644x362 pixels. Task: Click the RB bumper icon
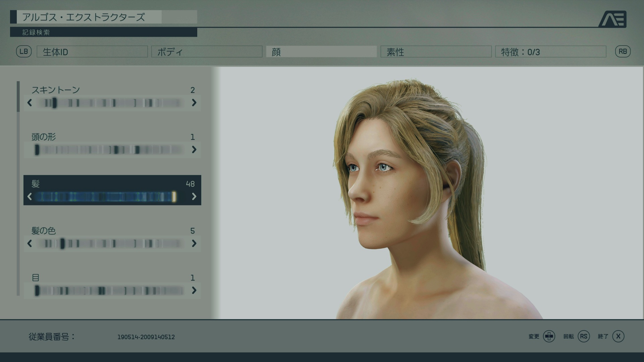pyautogui.click(x=623, y=52)
